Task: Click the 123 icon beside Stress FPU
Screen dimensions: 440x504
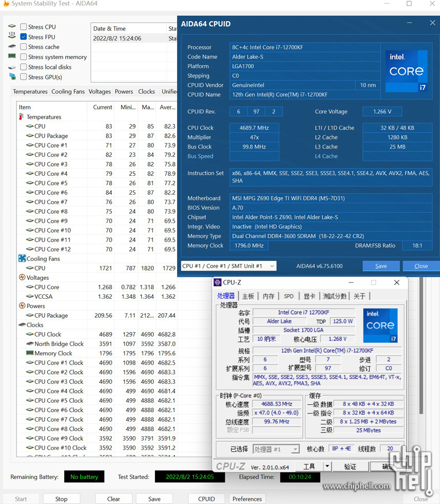Action: [x=12, y=35]
